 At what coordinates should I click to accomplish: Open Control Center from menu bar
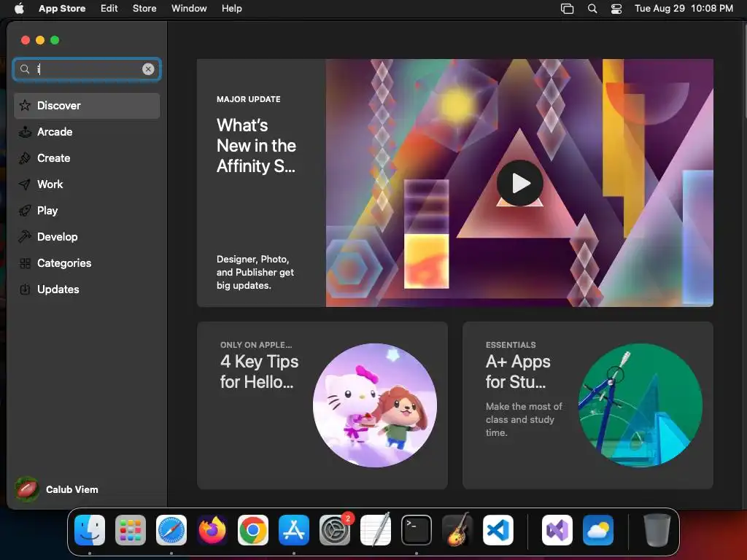click(616, 9)
